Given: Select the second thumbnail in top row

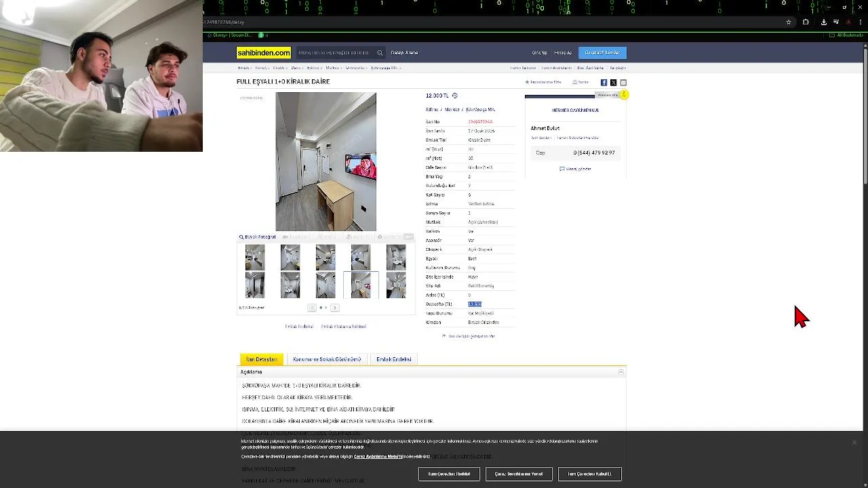Looking at the screenshot, I should 290,258.
